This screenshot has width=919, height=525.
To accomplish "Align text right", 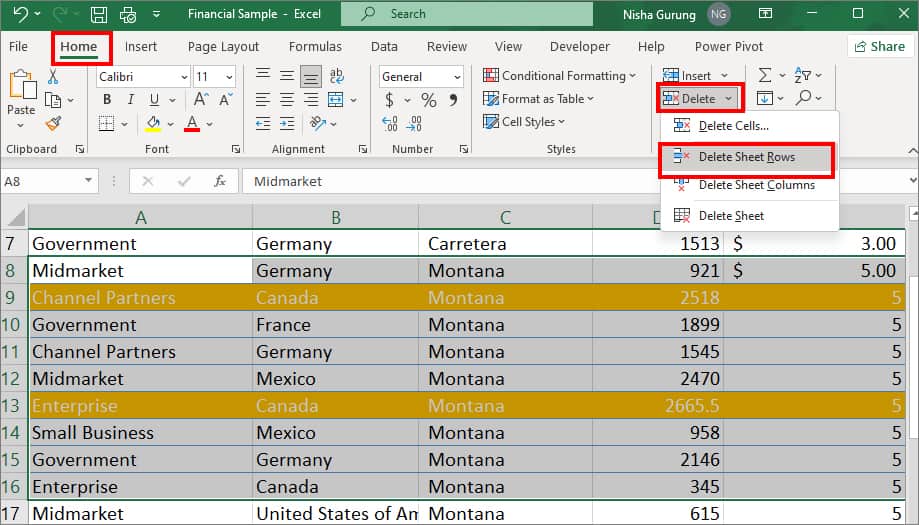I will (x=311, y=100).
